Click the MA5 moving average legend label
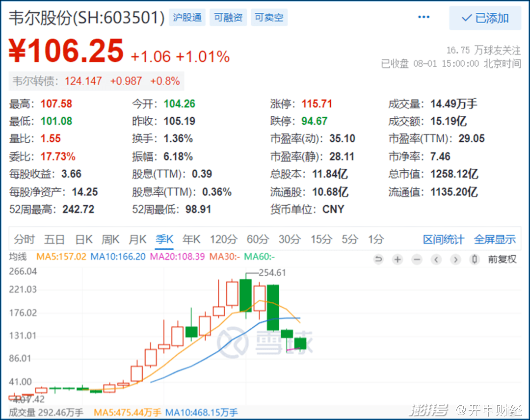The image size is (530, 420). [x=61, y=256]
